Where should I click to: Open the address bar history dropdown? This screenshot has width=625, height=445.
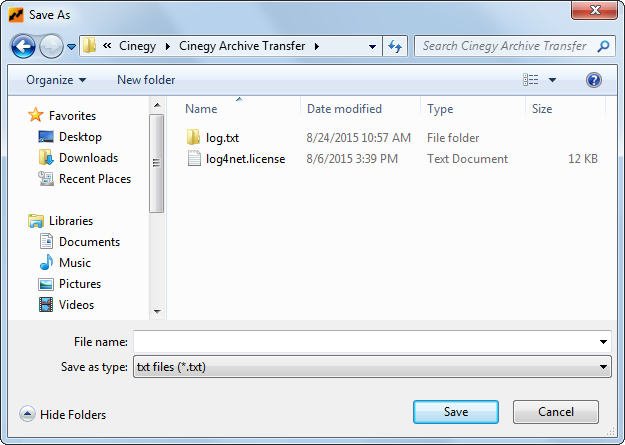tap(372, 47)
